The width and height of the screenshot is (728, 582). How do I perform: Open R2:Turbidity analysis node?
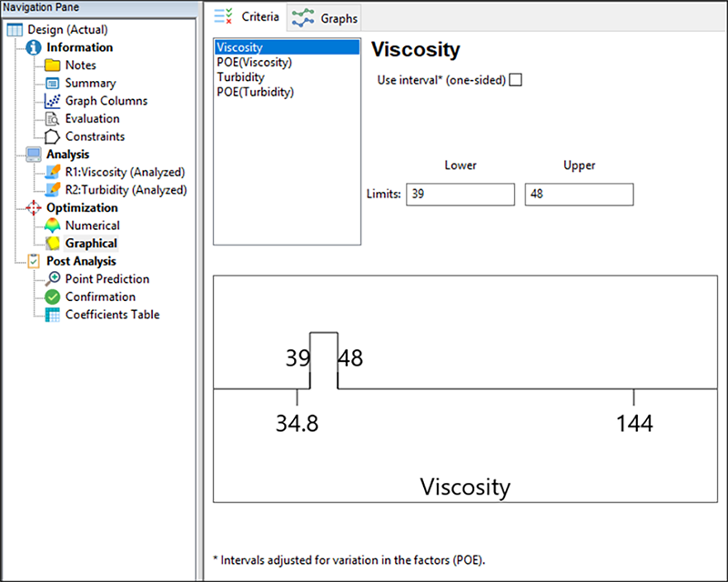click(126, 190)
